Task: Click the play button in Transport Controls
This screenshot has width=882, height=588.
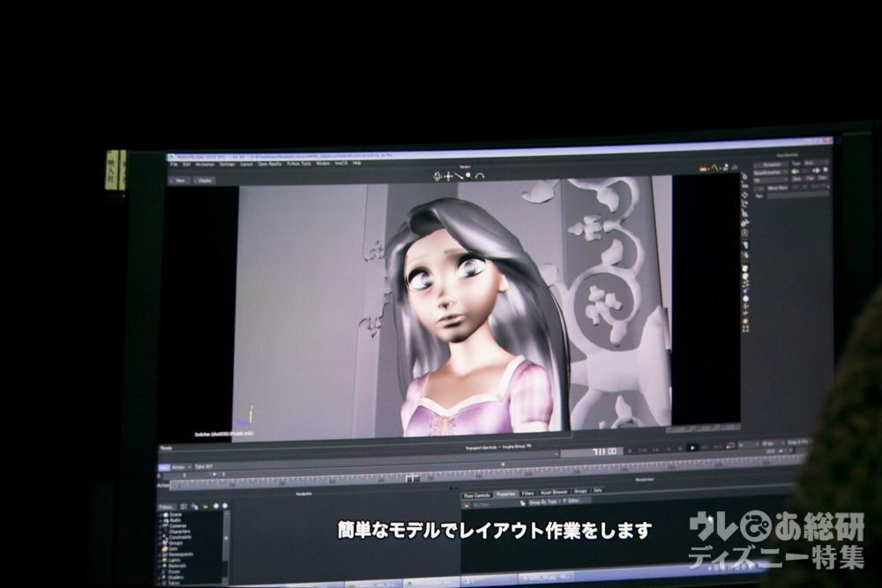Action: coord(692,448)
